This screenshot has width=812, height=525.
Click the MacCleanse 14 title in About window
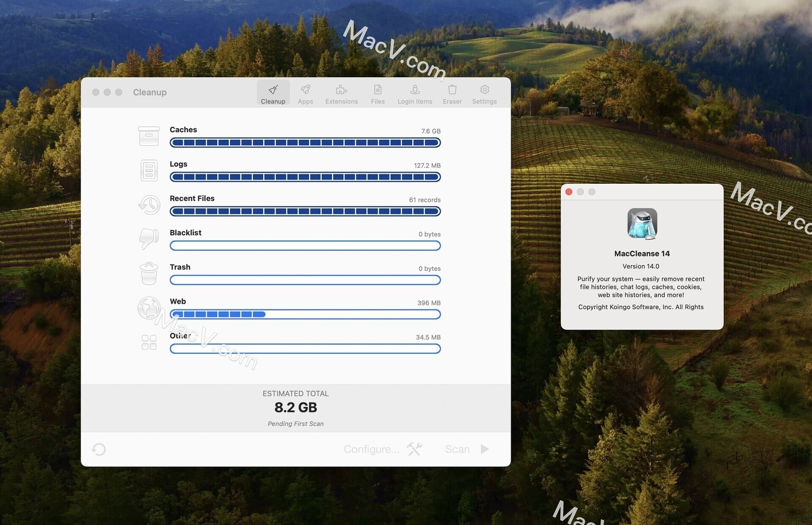coord(642,254)
